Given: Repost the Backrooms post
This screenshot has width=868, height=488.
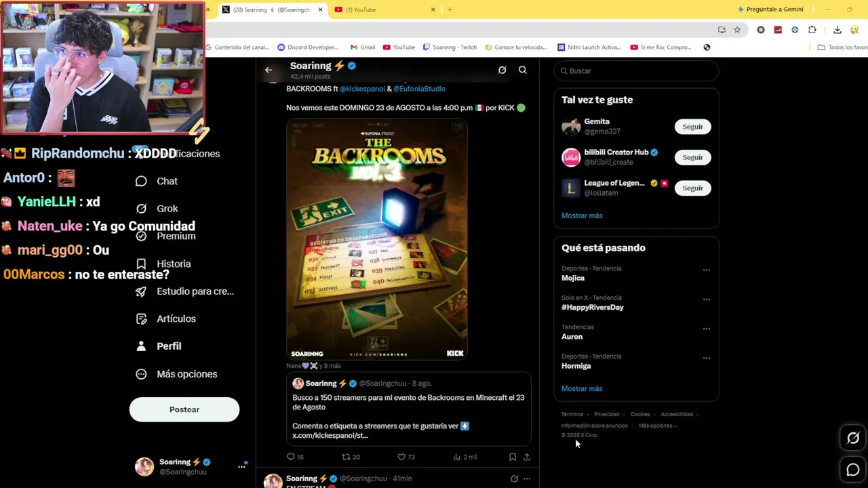Looking at the screenshot, I should pos(351,457).
